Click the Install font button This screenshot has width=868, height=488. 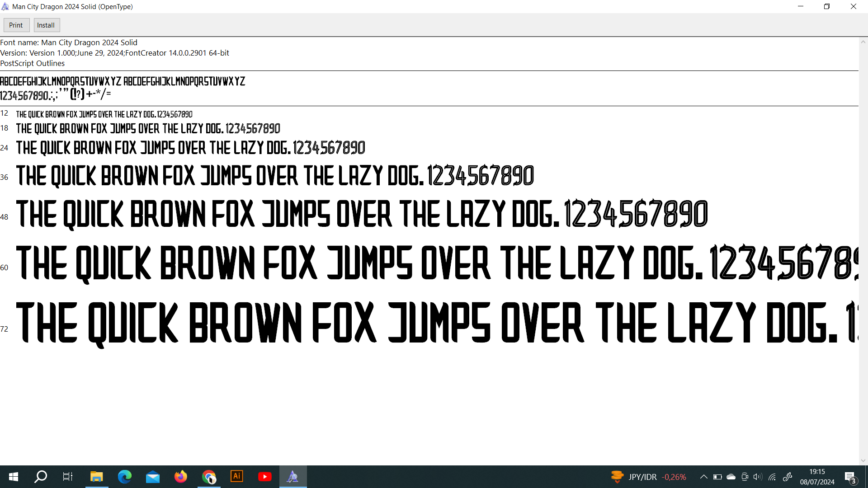[x=46, y=25]
